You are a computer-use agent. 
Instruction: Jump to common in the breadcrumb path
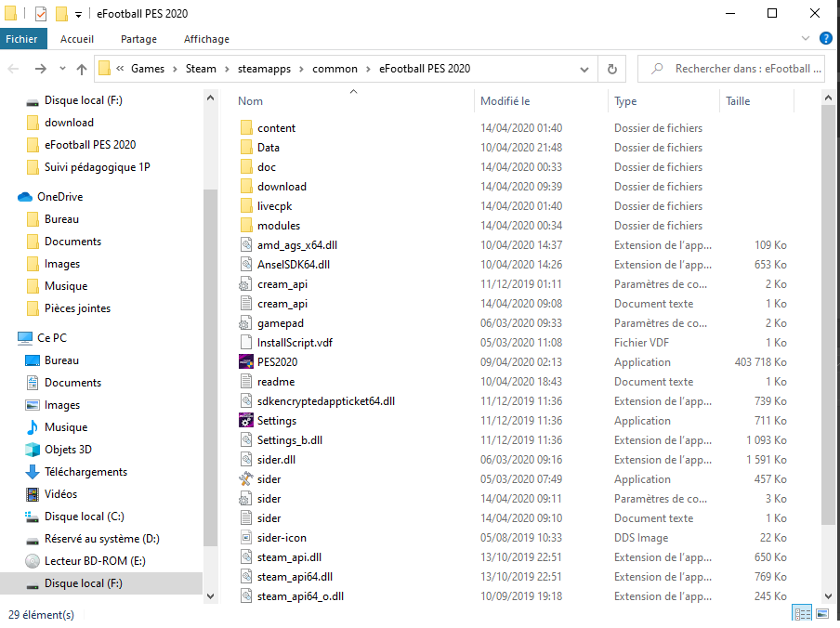click(x=335, y=69)
